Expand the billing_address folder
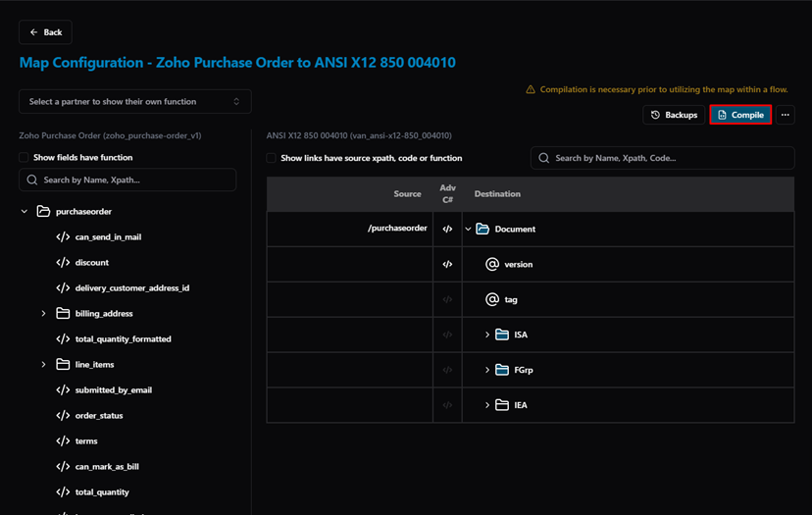The height and width of the screenshot is (515, 812). tap(43, 314)
